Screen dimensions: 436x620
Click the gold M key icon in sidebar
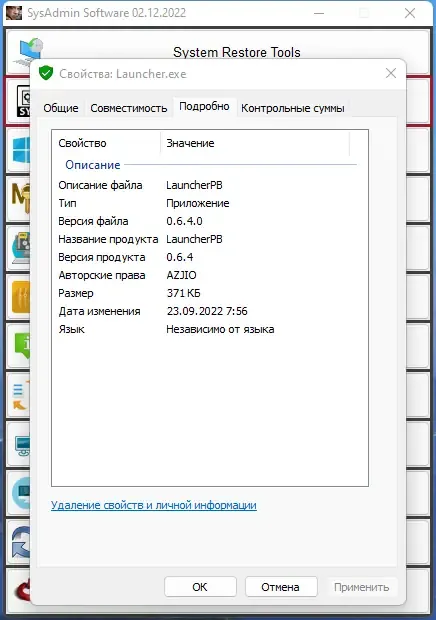tap(21, 198)
